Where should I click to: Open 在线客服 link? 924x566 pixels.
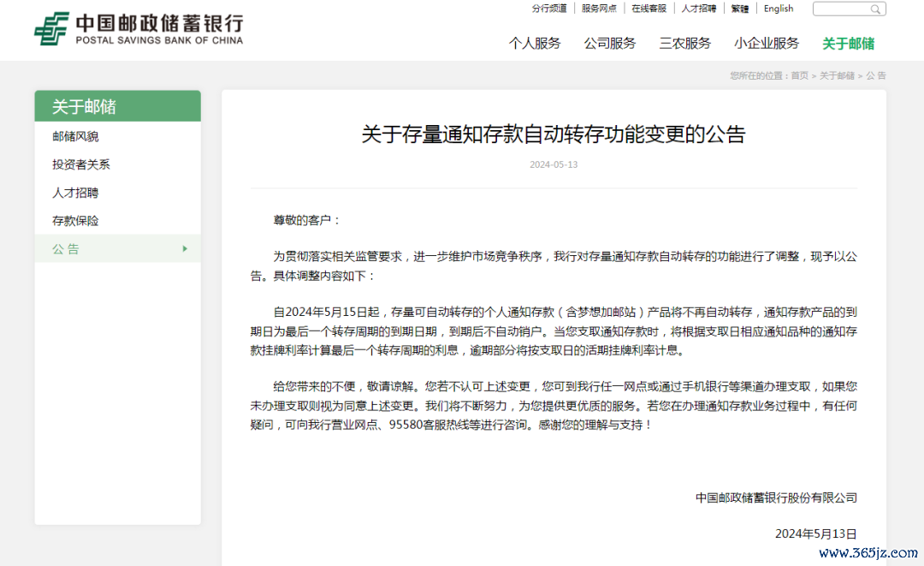649,9
